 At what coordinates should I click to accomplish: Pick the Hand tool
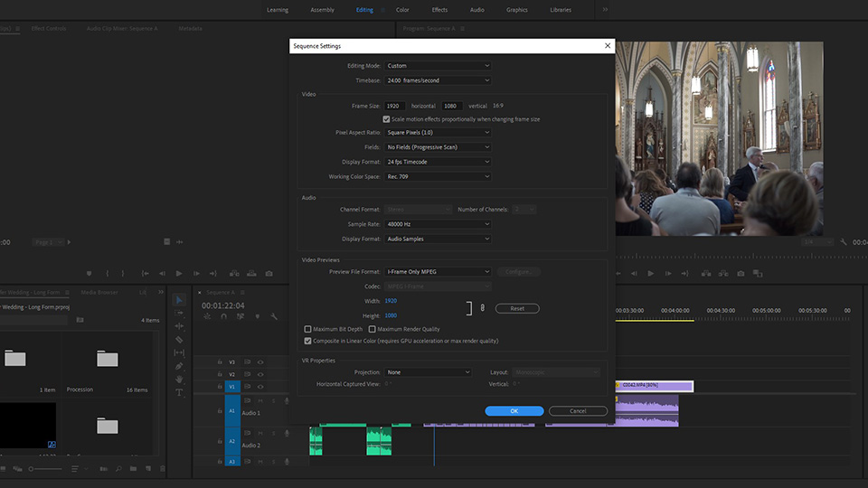point(179,379)
